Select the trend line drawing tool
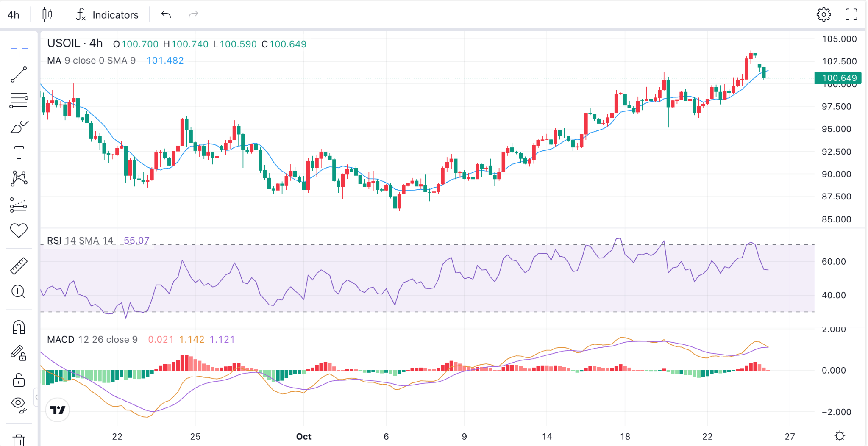Viewport: 868px width, 446px height. click(19, 75)
